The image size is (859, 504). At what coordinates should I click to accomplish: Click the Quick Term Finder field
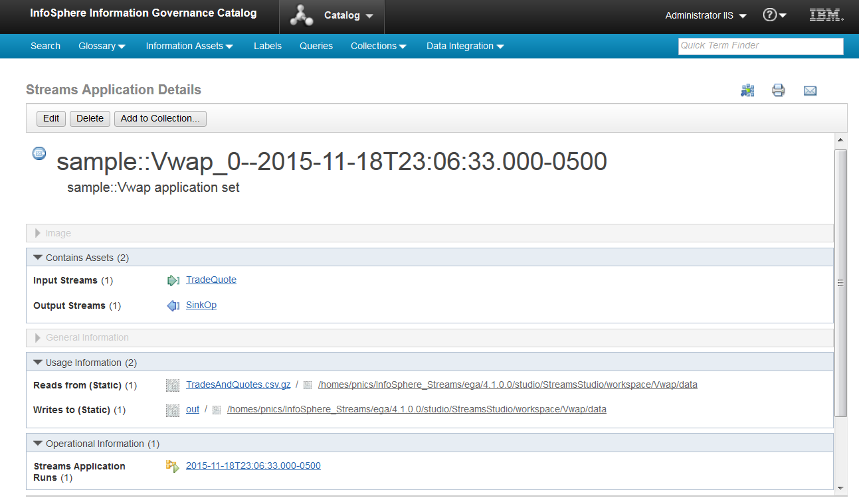pyautogui.click(x=760, y=46)
